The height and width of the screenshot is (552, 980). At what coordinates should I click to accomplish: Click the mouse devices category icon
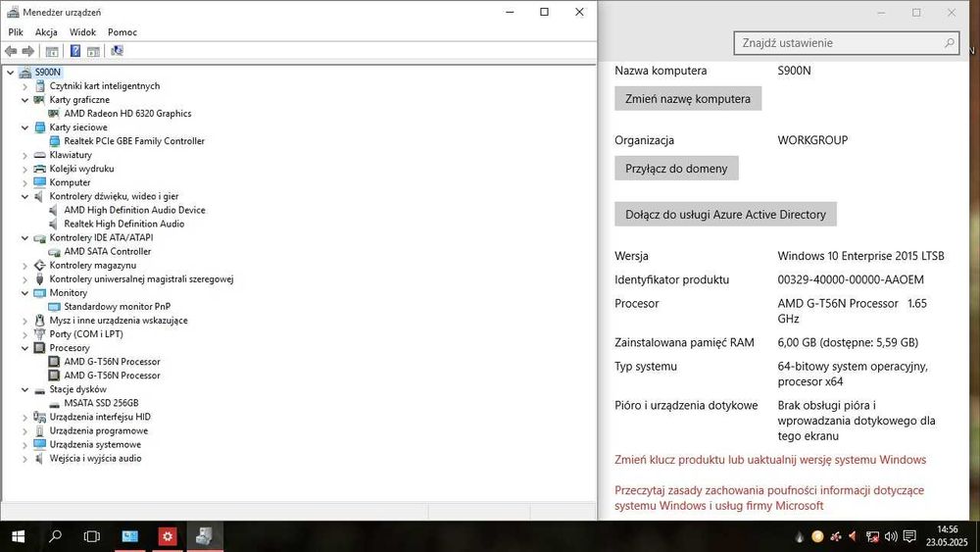[40, 320]
